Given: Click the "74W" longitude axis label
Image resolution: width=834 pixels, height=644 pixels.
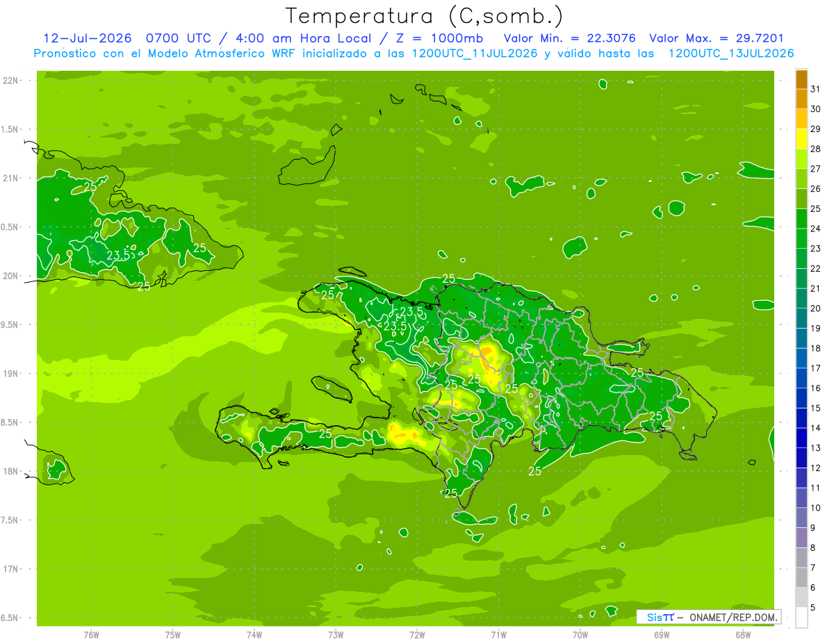Looking at the screenshot, I should point(254,635).
